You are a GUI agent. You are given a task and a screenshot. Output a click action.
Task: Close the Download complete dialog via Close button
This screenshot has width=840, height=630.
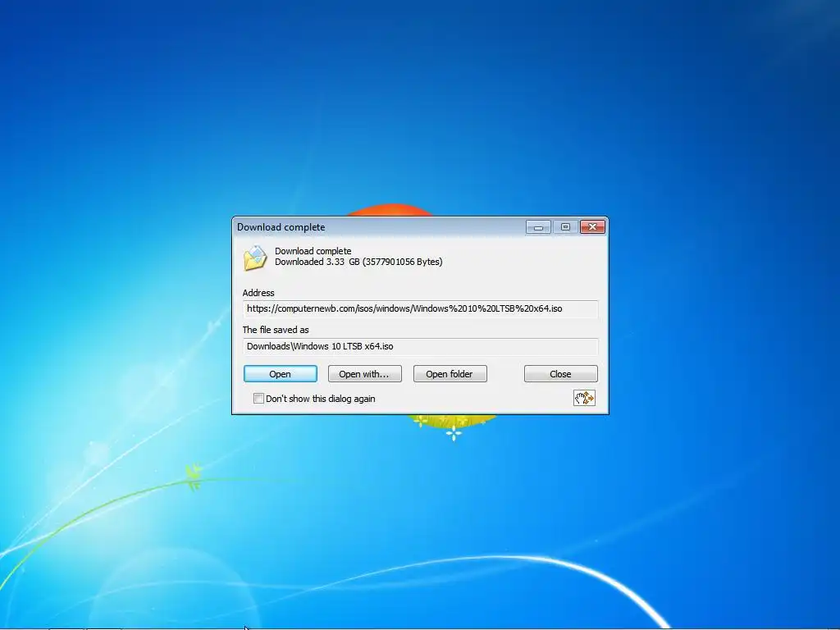coord(561,374)
